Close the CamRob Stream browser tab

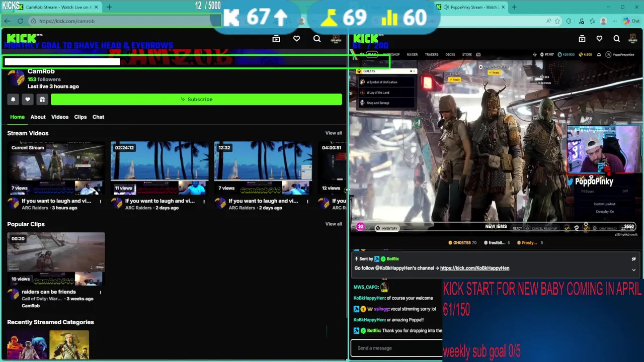(x=96, y=7)
